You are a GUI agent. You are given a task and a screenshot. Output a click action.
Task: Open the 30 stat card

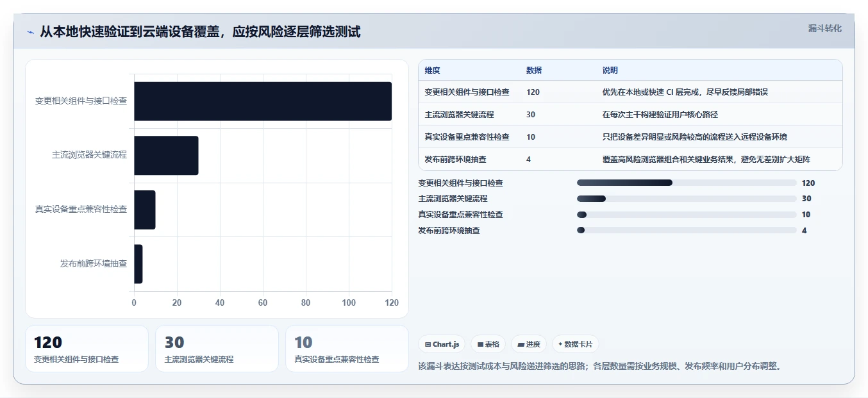click(217, 349)
